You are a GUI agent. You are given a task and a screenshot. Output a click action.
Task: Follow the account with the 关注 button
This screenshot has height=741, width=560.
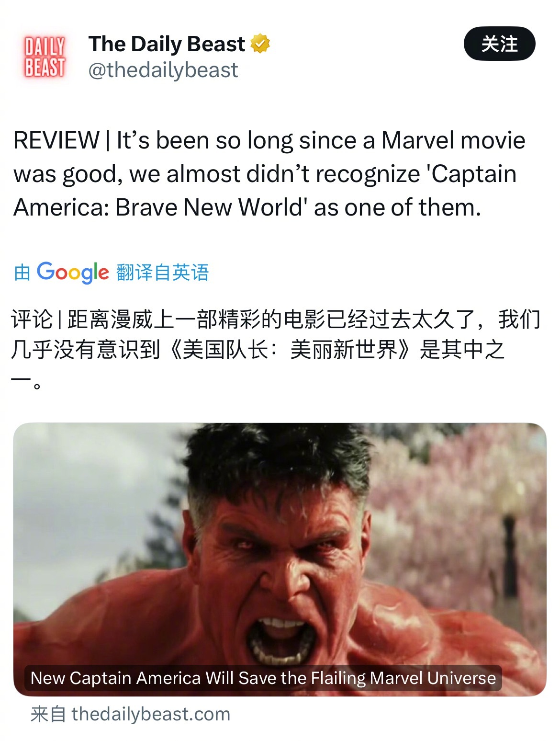[499, 44]
